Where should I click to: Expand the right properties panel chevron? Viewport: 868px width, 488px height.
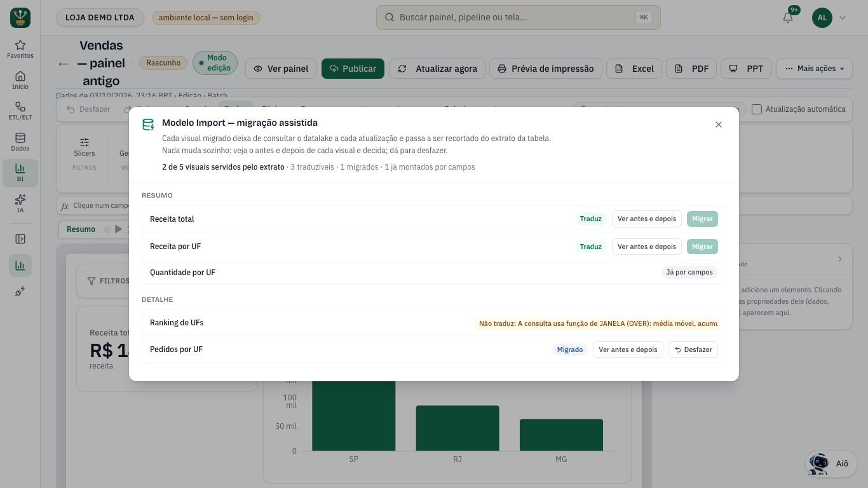pyautogui.click(x=840, y=259)
